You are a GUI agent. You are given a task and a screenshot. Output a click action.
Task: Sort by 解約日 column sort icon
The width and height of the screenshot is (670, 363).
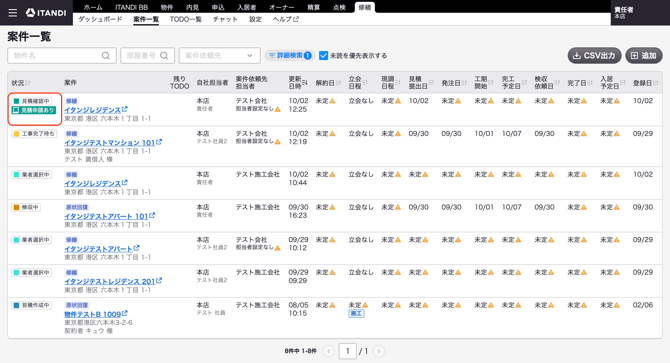[338, 83]
